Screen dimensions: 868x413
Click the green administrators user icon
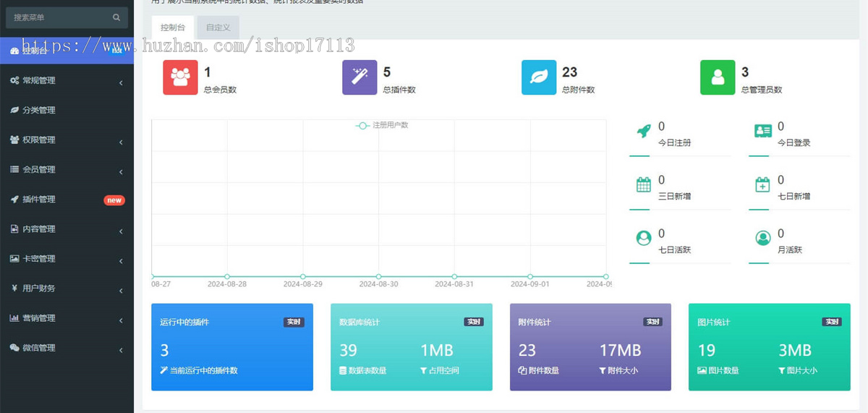[718, 78]
